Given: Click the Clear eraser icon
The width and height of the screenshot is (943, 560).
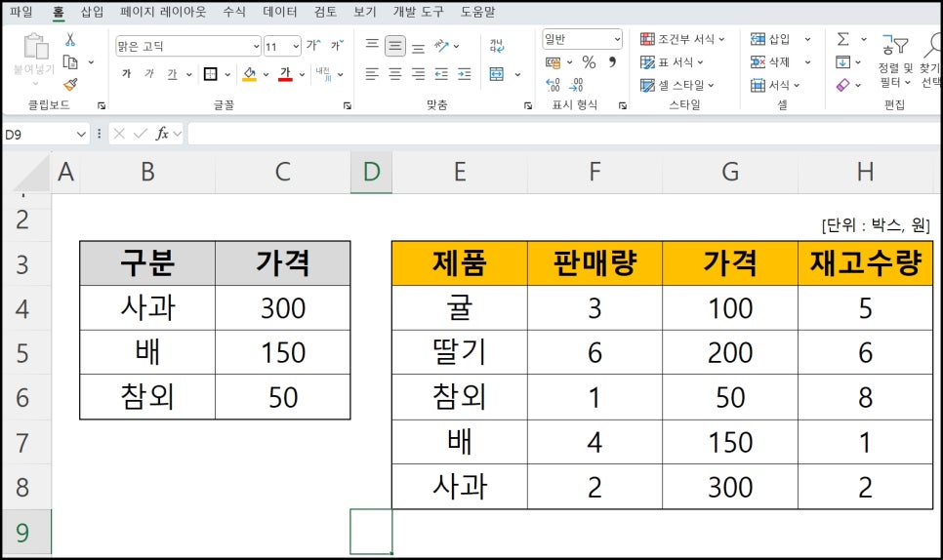Looking at the screenshot, I should click(x=843, y=85).
